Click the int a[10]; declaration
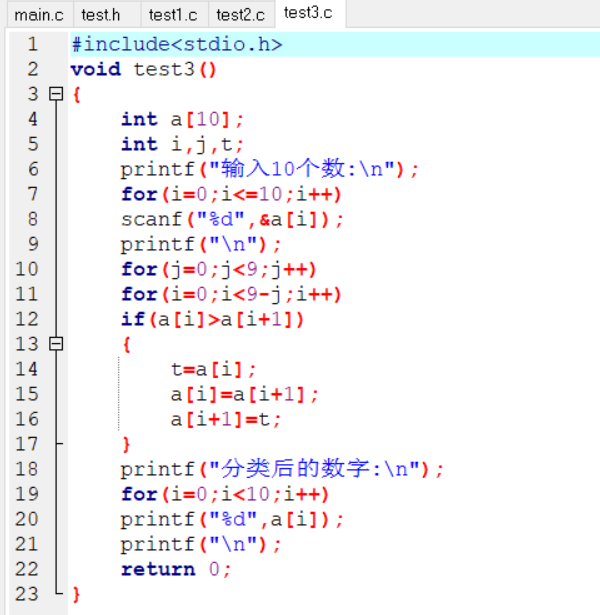 click(x=182, y=119)
